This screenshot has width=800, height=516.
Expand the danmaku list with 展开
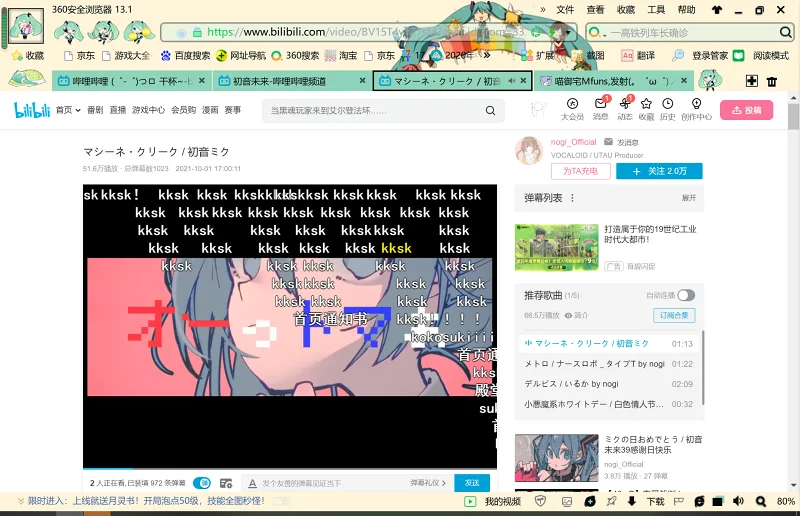[689, 198]
